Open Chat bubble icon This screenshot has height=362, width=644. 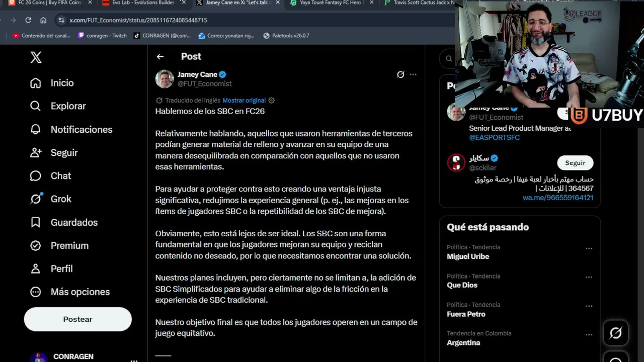(x=35, y=176)
